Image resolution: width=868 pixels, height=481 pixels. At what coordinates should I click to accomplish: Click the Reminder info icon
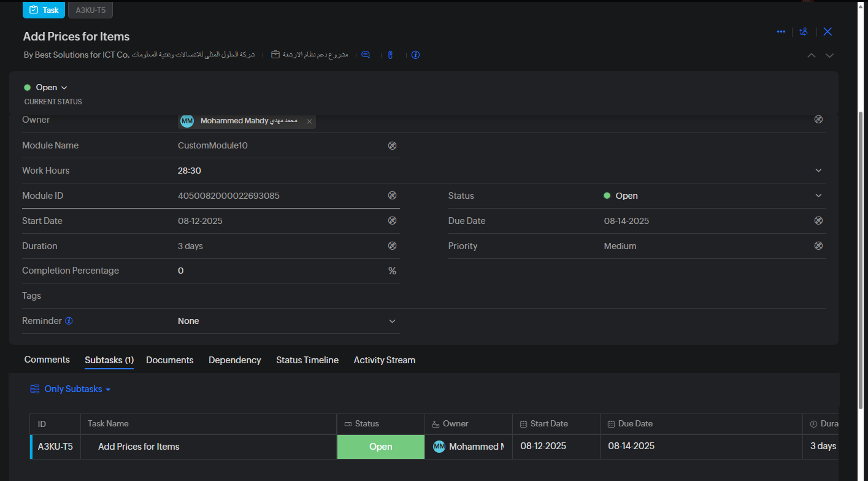[69, 321]
